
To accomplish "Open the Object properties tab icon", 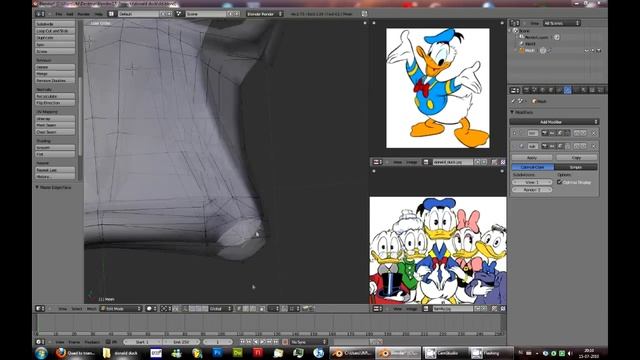I will [x=551, y=90].
